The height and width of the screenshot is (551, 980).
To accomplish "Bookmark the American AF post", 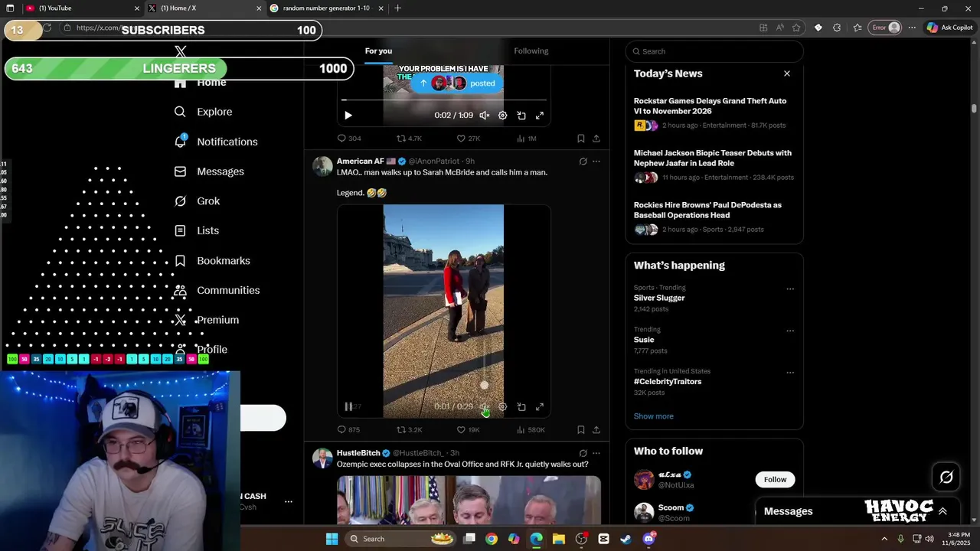I will tap(581, 430).
